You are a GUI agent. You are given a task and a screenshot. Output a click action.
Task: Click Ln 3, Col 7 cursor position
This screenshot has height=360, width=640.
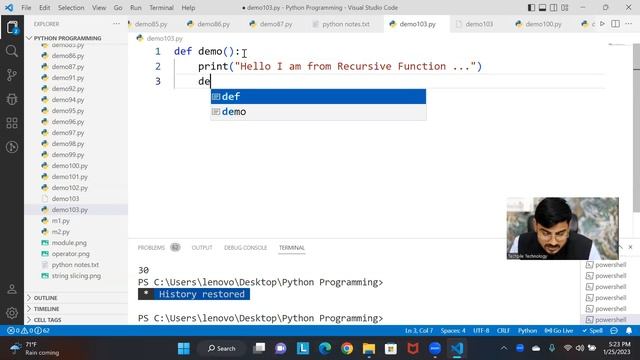tap(419, 331)
